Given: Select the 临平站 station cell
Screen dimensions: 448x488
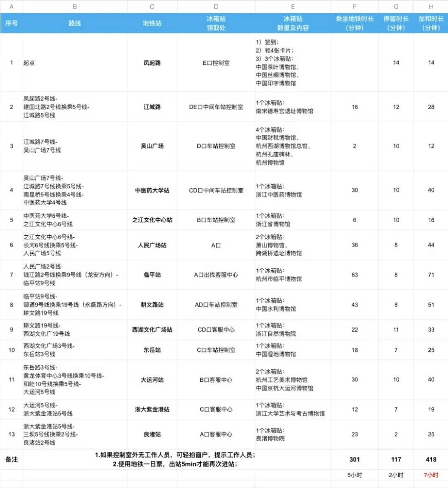Looking at the screenshot, I should point(152,275).
